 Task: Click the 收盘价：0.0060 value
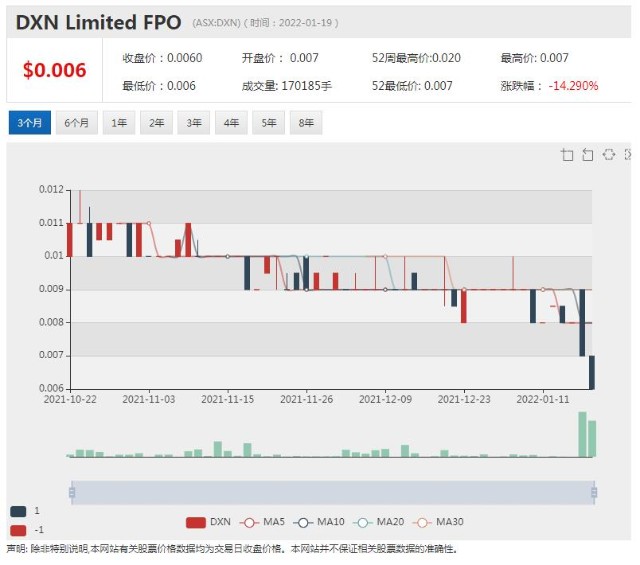point(162,58)
